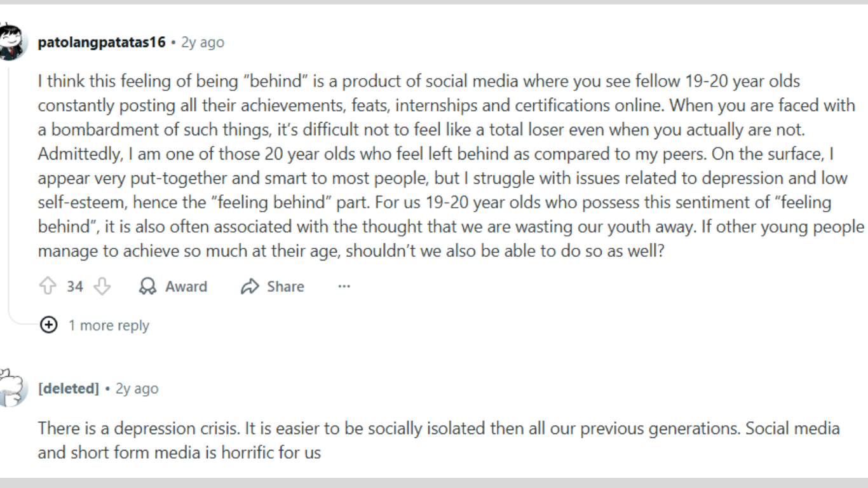Open the three-dot more options menu
Screen dimensions: 868x488
344,287
